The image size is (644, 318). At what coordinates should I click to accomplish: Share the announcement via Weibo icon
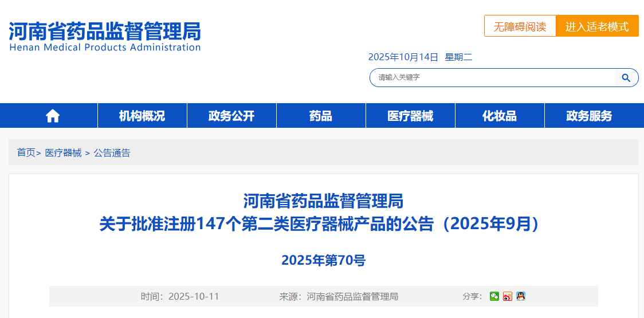pyautogui.click(x=508, y=296)
